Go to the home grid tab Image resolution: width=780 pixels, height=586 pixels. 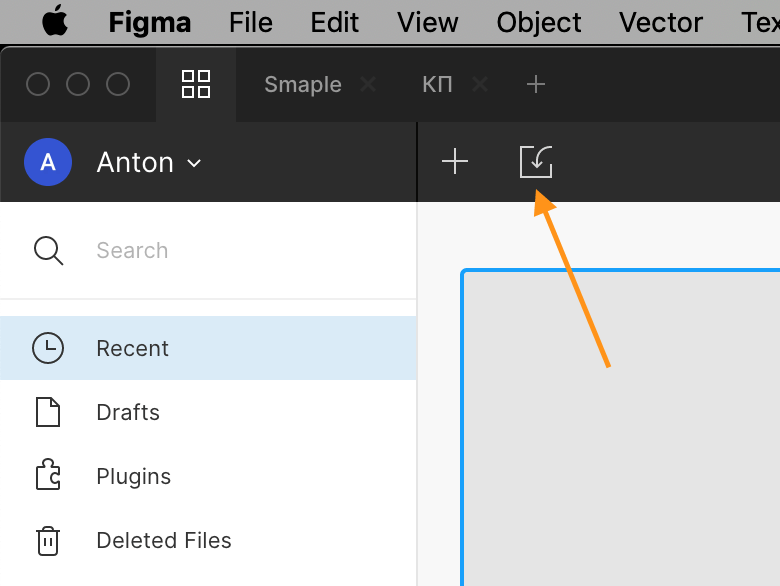click(196, 84)
